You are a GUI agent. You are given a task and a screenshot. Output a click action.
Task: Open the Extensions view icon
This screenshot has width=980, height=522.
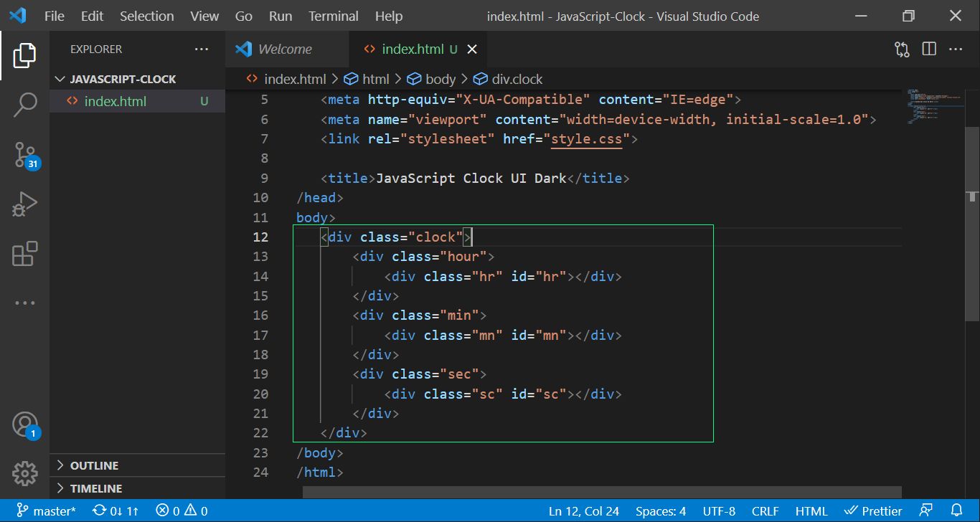point(24,254)
